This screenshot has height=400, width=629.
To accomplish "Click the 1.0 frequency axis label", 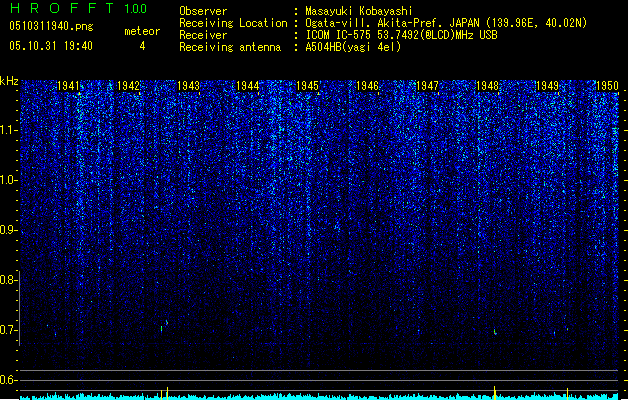I will tap(9, 180).
